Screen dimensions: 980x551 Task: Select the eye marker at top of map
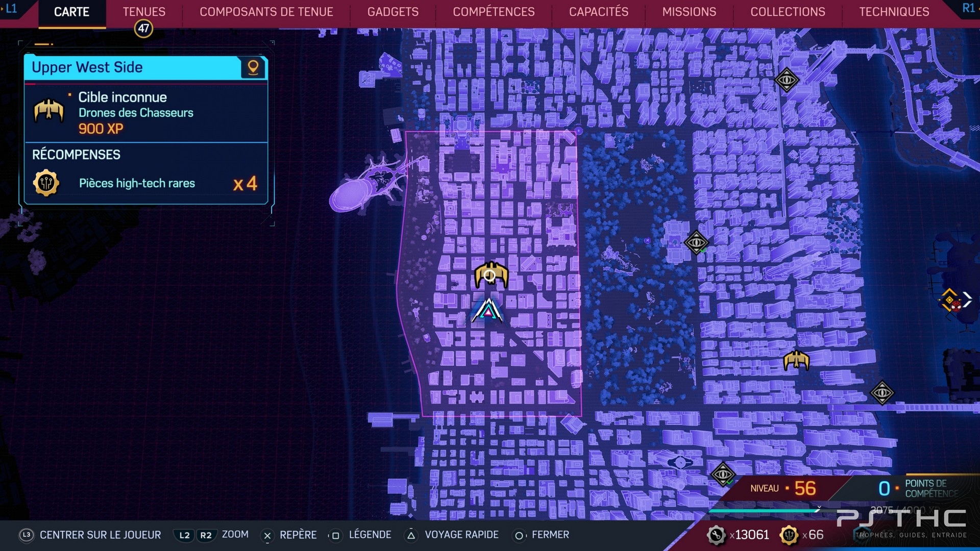tap(787, 80)
